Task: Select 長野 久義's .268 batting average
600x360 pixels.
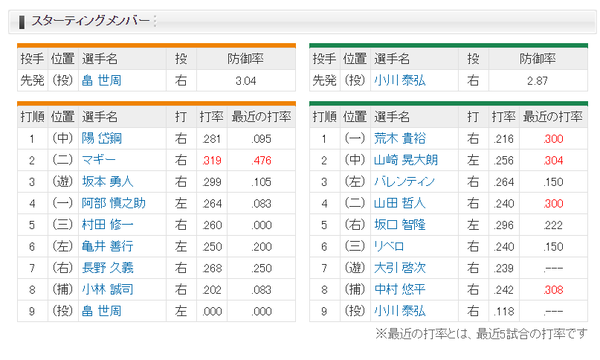Action: [212, 268]
